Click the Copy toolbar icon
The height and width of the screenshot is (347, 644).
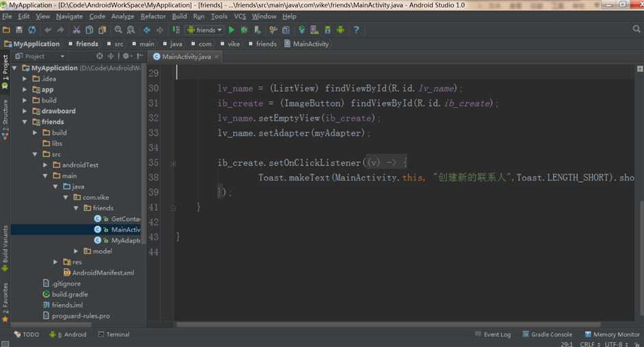click(x=89, y=29)
